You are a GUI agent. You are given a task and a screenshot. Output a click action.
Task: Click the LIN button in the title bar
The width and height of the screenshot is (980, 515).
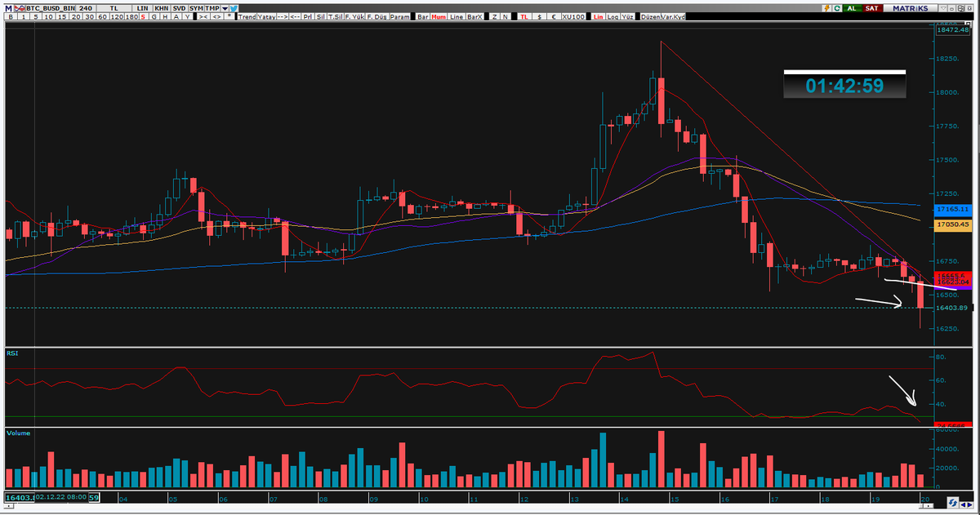[142, 8]
